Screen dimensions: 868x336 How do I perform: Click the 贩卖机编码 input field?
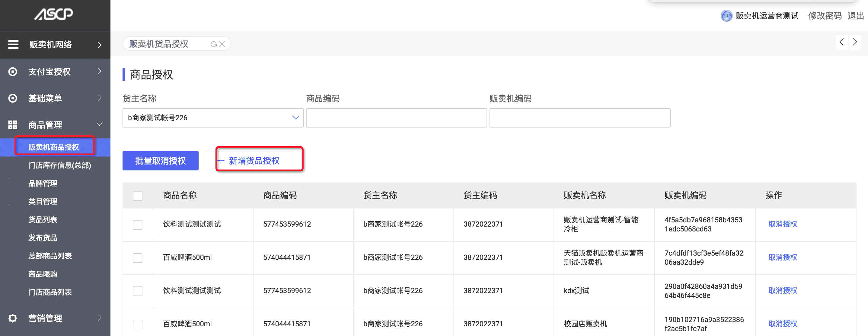(x=580, y=118)
